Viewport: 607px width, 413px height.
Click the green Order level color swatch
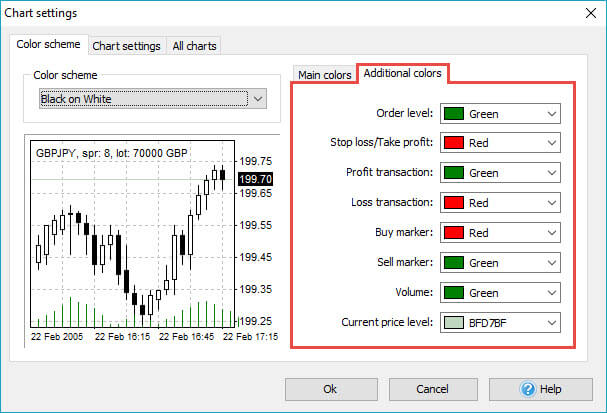tap(454, 114)
